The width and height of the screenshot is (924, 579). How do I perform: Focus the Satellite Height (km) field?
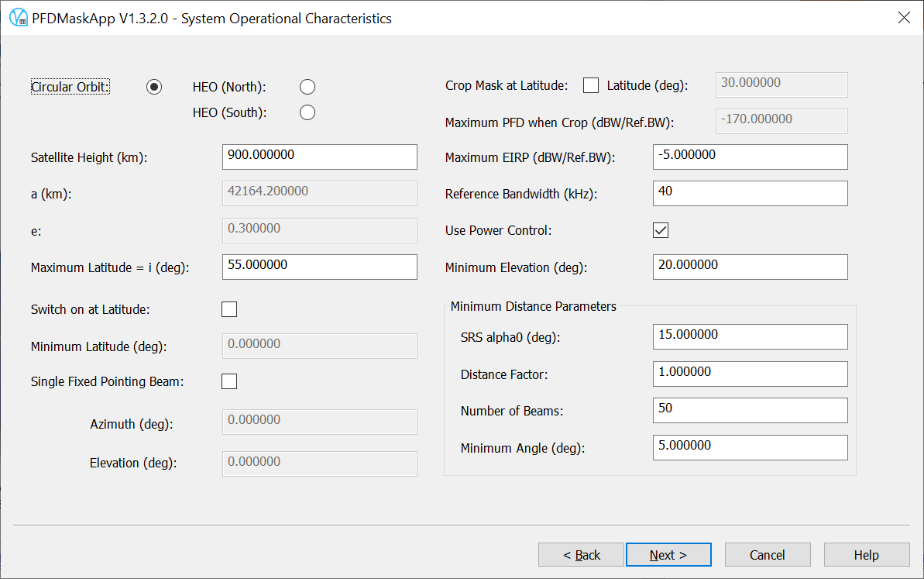tap(319, 157)
